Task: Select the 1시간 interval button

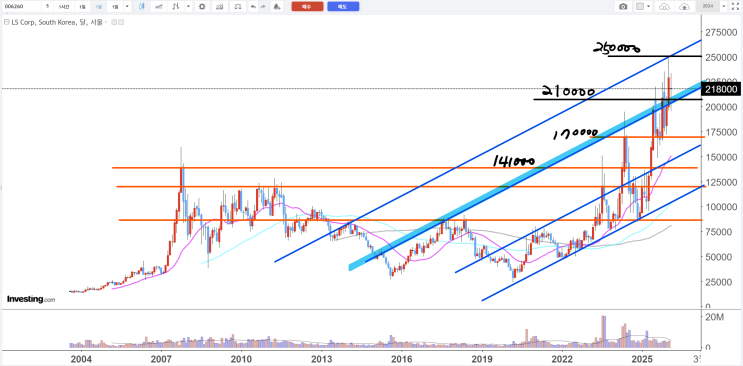Action: (64, 7)
